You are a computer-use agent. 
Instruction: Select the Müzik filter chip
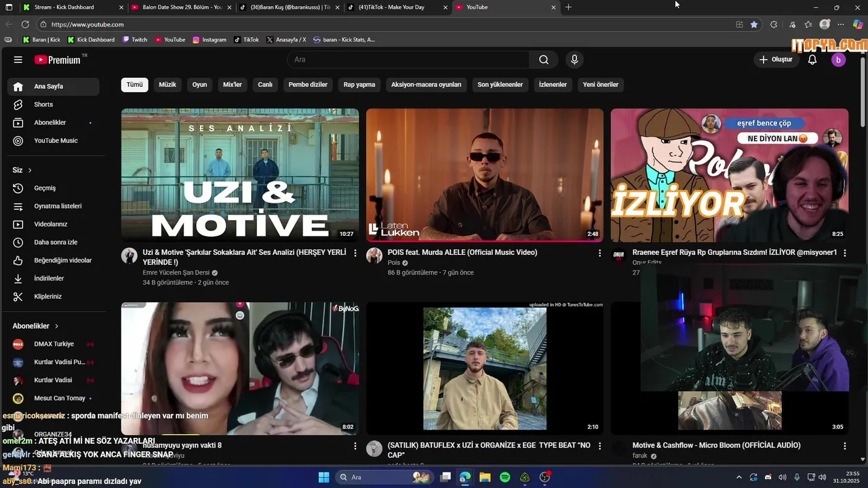pos(167,85)
